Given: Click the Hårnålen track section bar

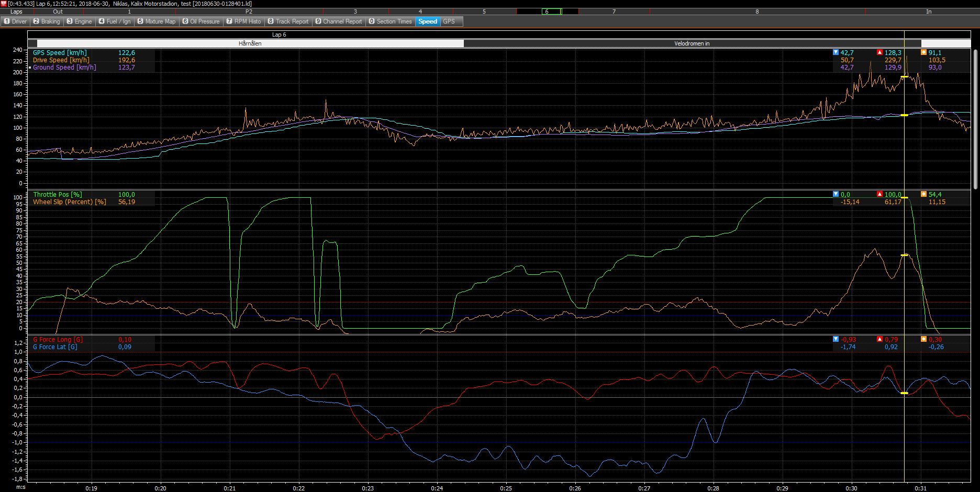Looking at the screenshot, I should point(250,43).
